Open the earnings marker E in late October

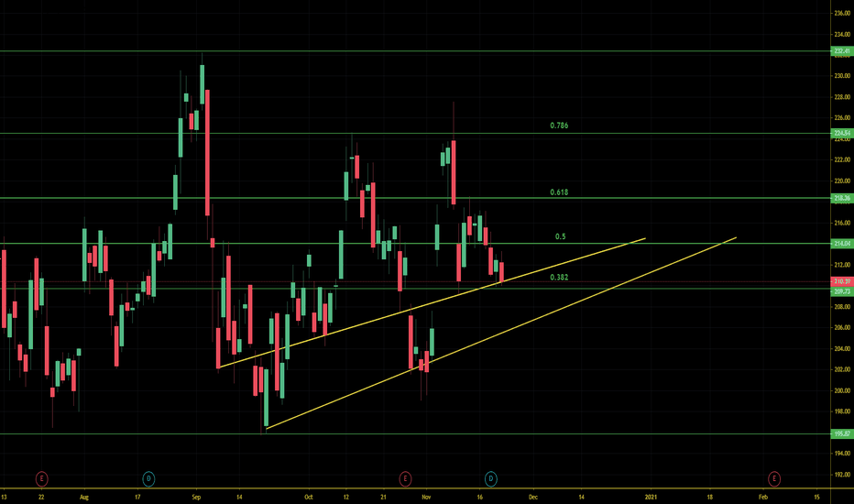pos(405,479)
